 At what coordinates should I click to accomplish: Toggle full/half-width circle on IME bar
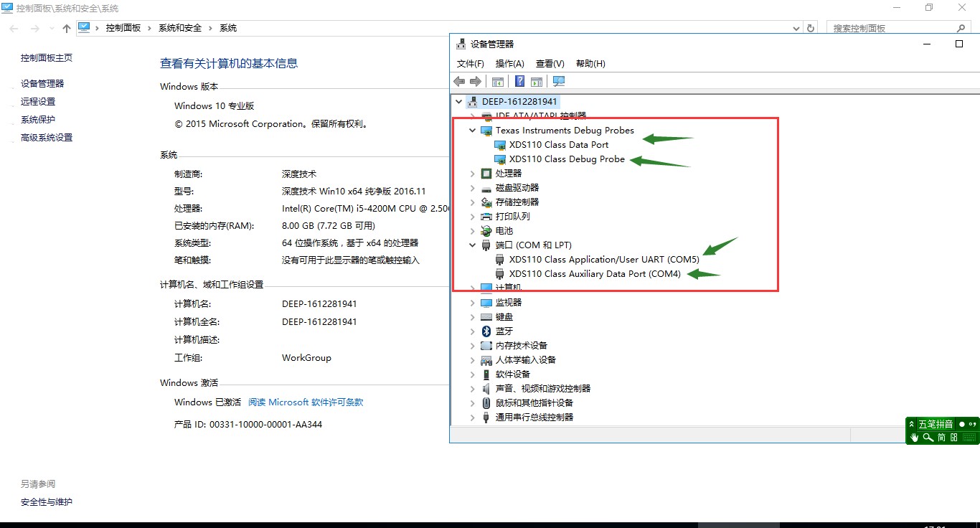click(x=962, y=424)
